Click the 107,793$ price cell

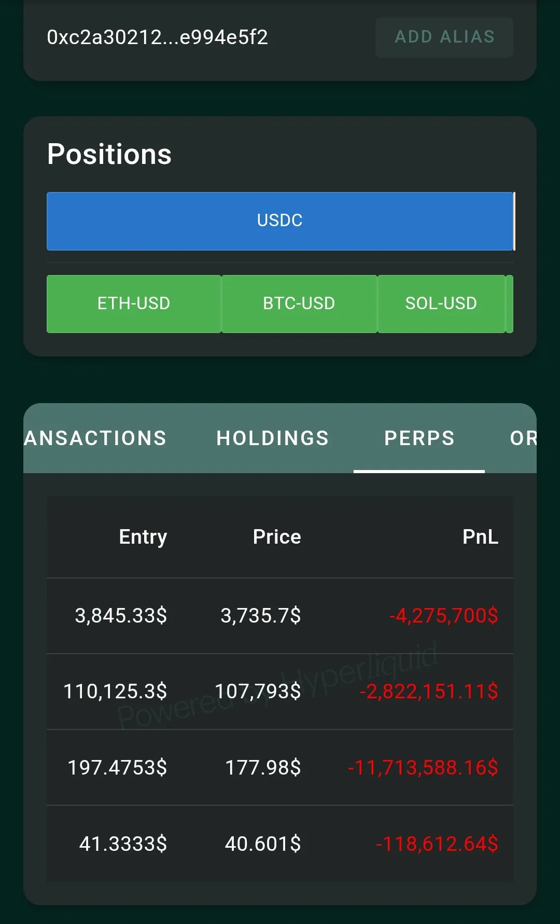coord(258,692)
